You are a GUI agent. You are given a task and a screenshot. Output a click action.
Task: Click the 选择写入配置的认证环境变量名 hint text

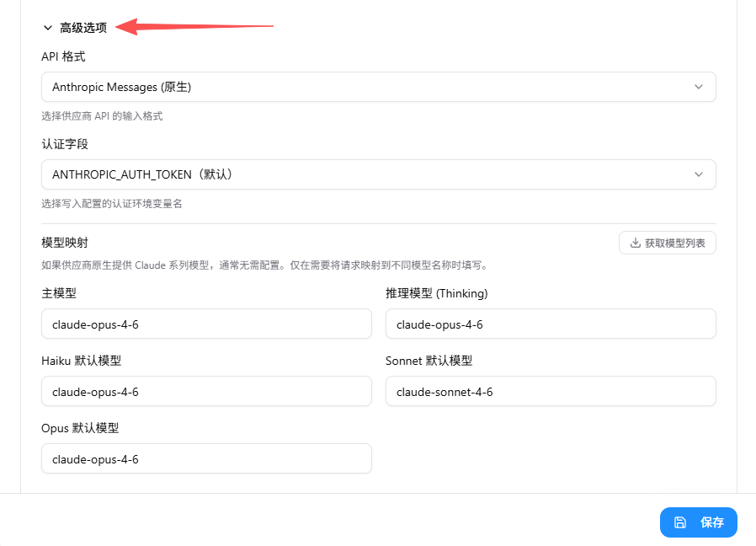coord(112,204)
